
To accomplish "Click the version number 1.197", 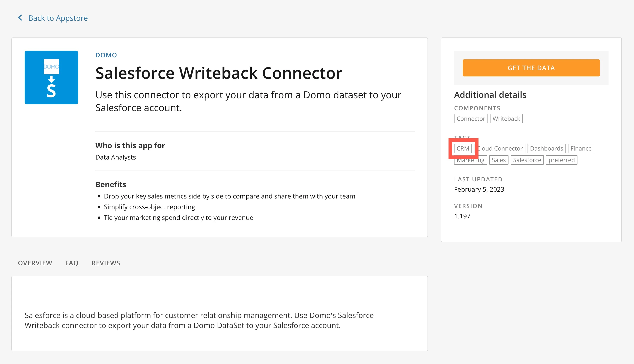I will tap(462, 216).
